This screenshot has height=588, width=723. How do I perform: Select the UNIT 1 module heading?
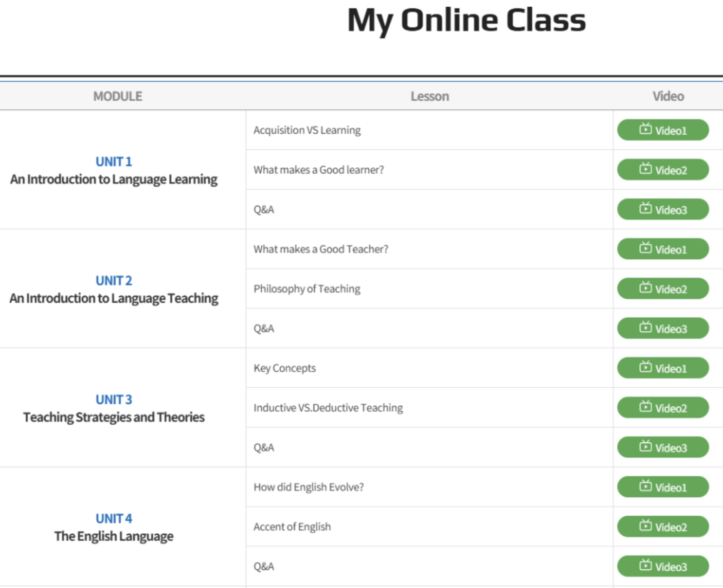click(x=114, y=162)
